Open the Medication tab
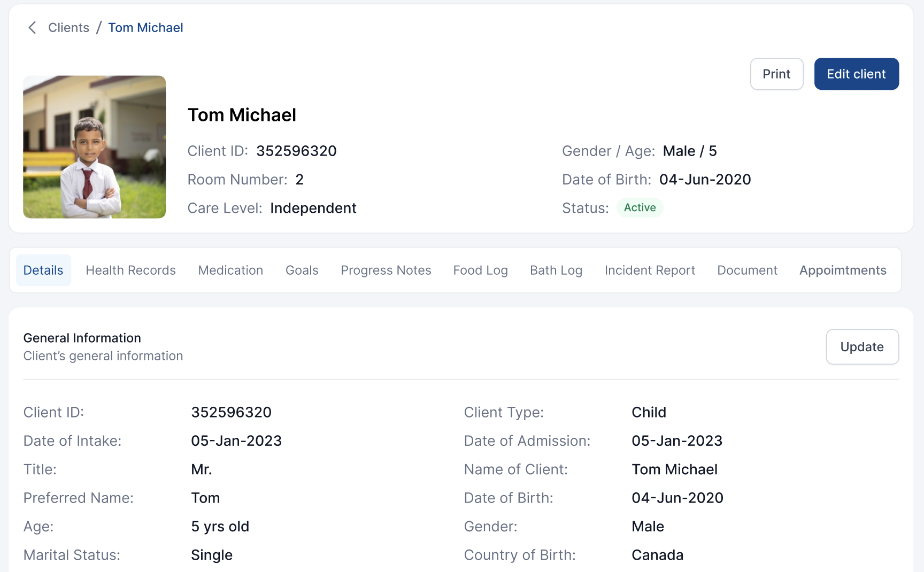The height and width of the screenshot is (572, 924). pyautogui.click(x=230, y=270)
